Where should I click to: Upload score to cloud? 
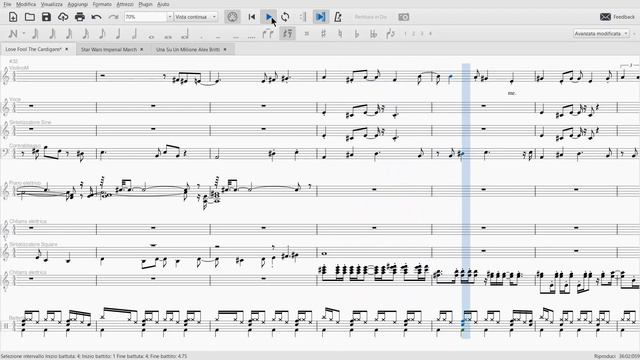coord(63,17)
